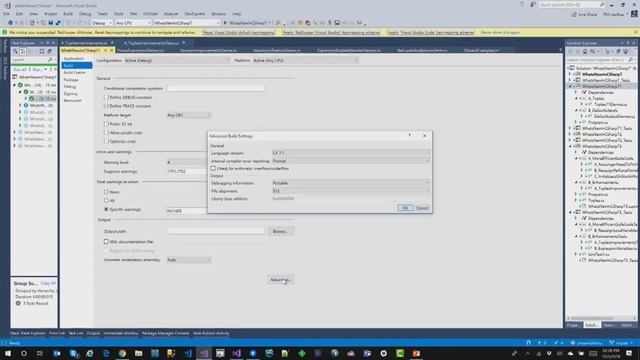Expand the A_Tuples folder in Solution Explorer
This screenshot has height=360, width=640.
click(576, 98)
